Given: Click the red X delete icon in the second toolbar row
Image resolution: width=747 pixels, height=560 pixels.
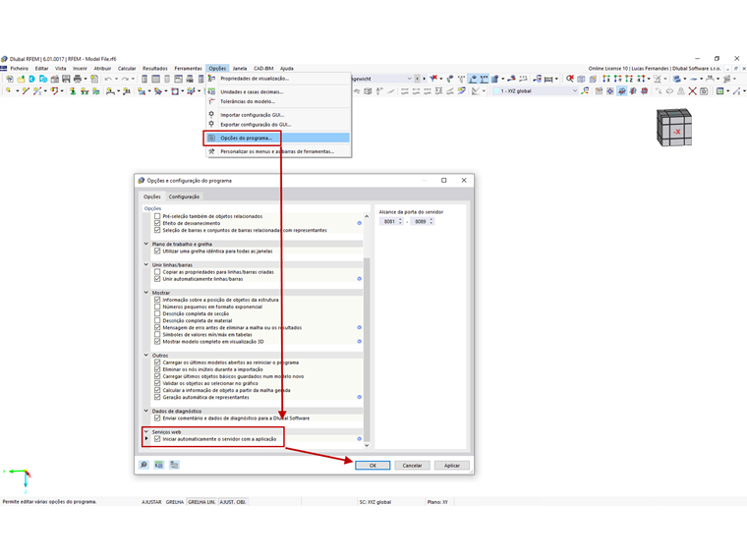Looking at the screenshot, I should 692,91.
